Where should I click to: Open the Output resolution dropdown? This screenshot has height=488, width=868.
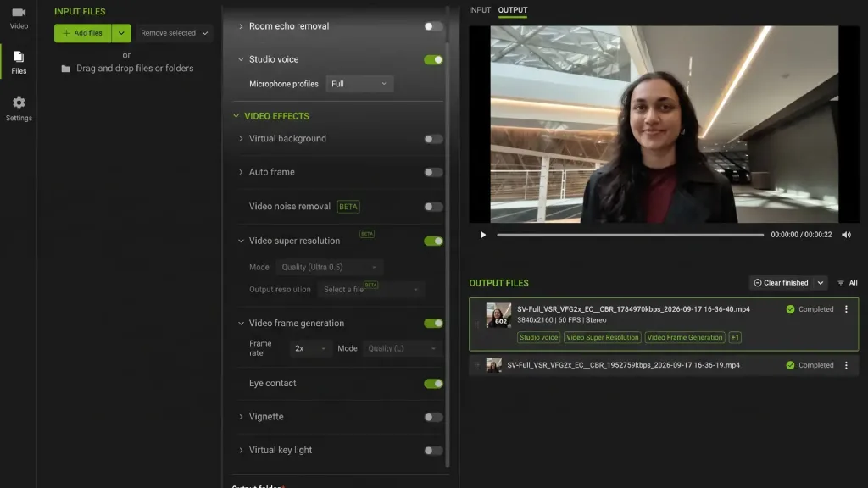[x=370, y=290]
